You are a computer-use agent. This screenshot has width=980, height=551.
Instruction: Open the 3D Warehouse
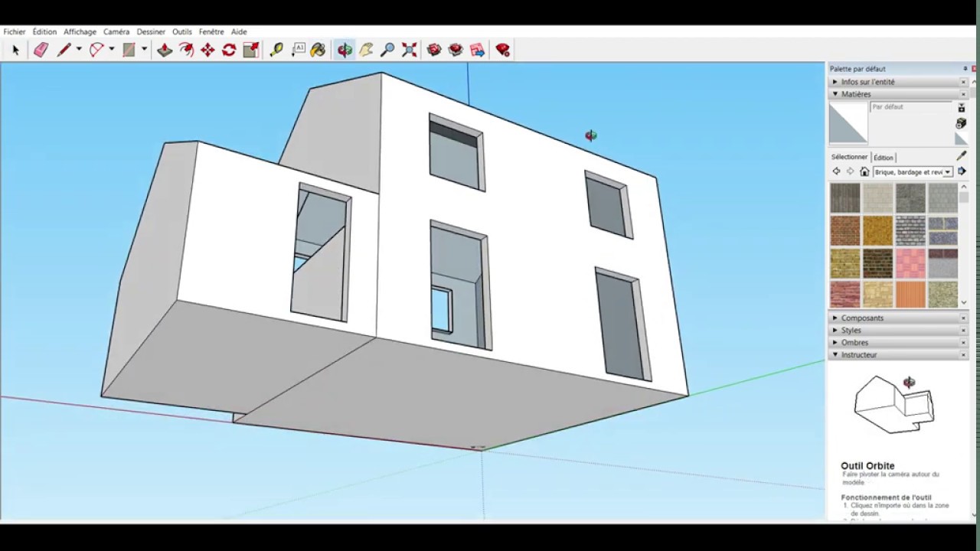click(434, 51)
